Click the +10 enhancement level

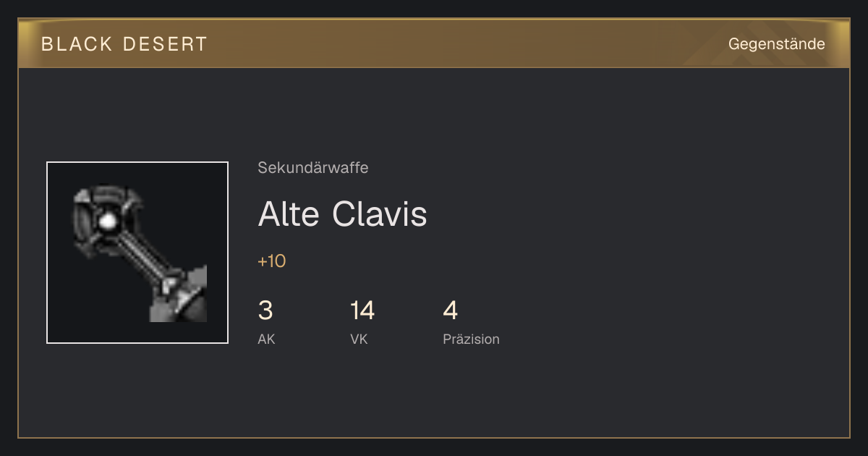pyautogui.click(x=272, y=261)
